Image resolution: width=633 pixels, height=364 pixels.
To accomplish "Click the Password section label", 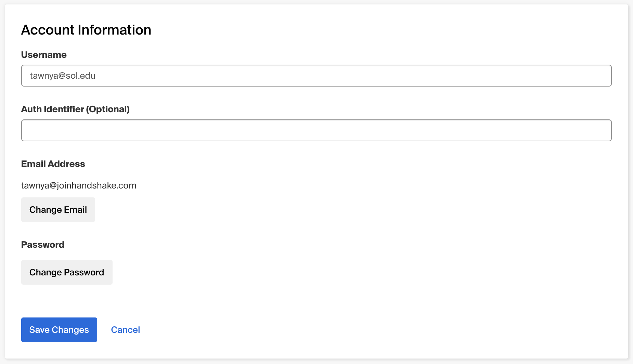I will [43, 245].
